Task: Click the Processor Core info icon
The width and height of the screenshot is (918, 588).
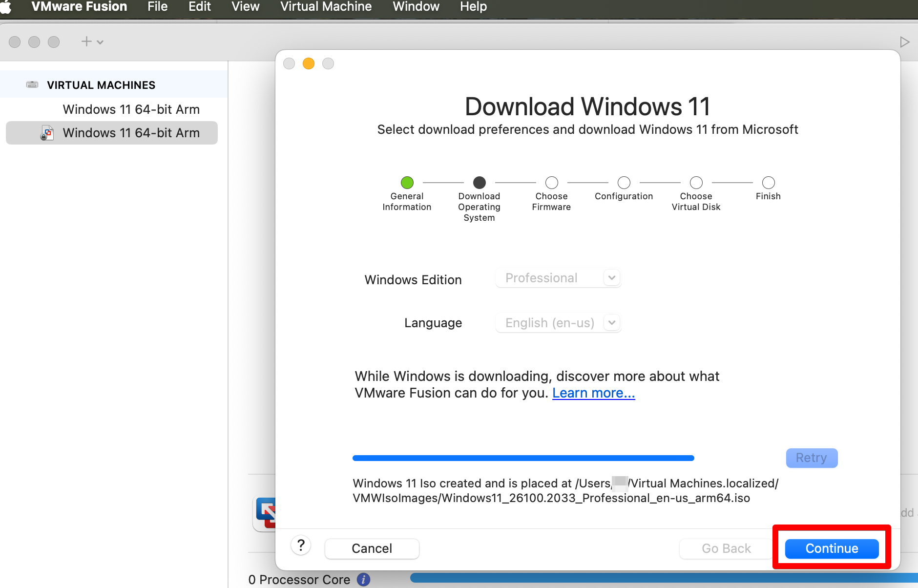Action: 363,580
